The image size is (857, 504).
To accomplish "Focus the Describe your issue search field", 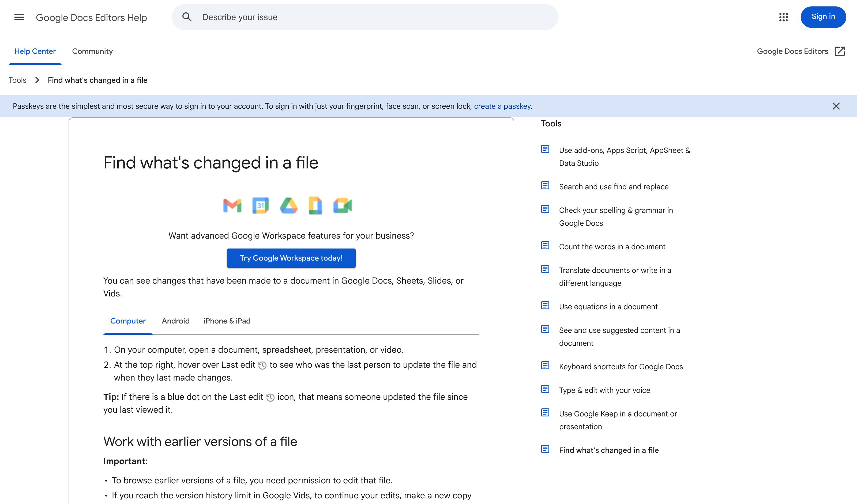I will point(364,17).
